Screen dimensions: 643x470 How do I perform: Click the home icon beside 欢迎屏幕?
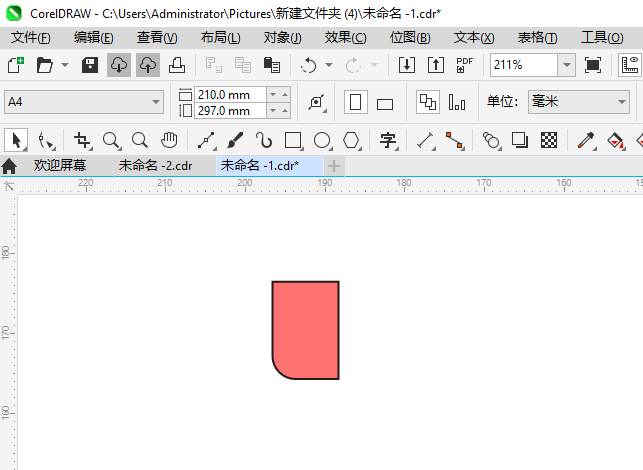click(x=9, y=166)
